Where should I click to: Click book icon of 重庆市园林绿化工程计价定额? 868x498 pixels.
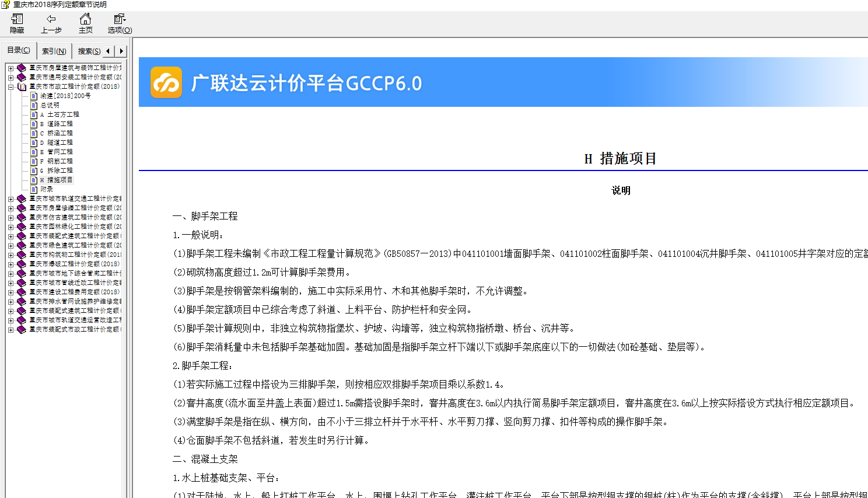(x=22, y=227)
